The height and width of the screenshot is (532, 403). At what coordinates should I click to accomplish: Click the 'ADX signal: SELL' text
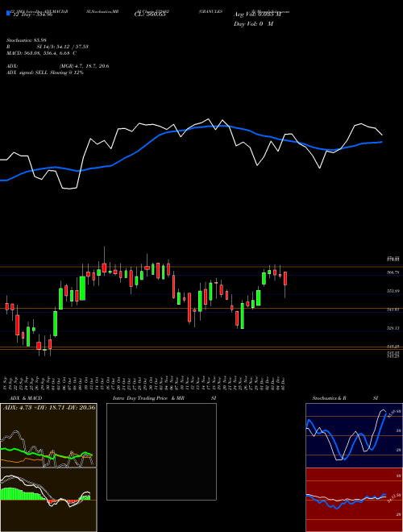(45, 73)
